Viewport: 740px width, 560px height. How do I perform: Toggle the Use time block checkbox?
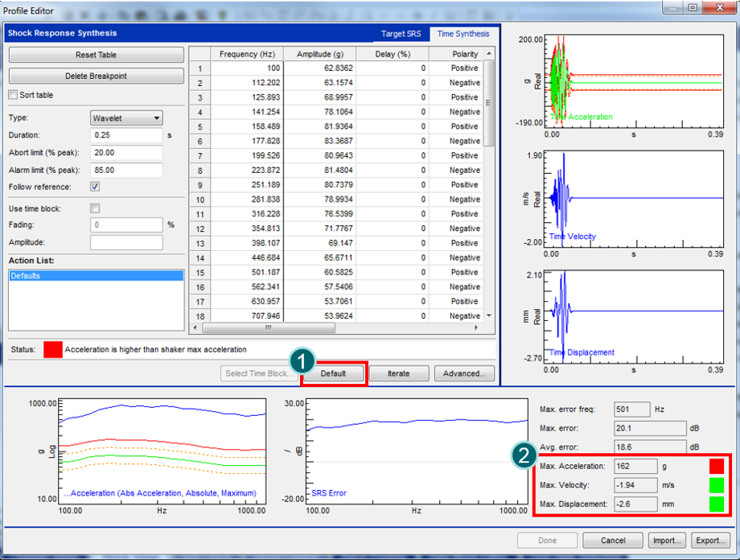96,208
